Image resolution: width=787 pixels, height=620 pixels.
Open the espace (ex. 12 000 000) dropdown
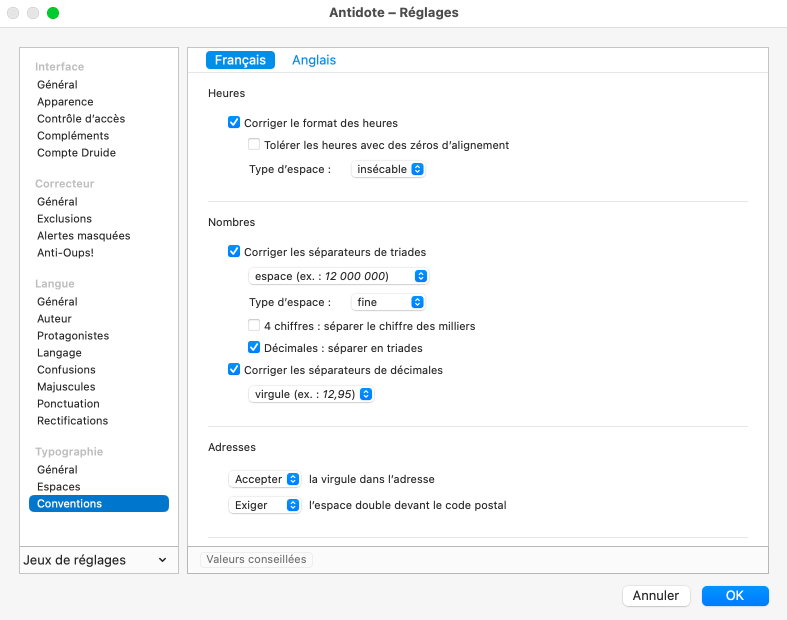338,276
